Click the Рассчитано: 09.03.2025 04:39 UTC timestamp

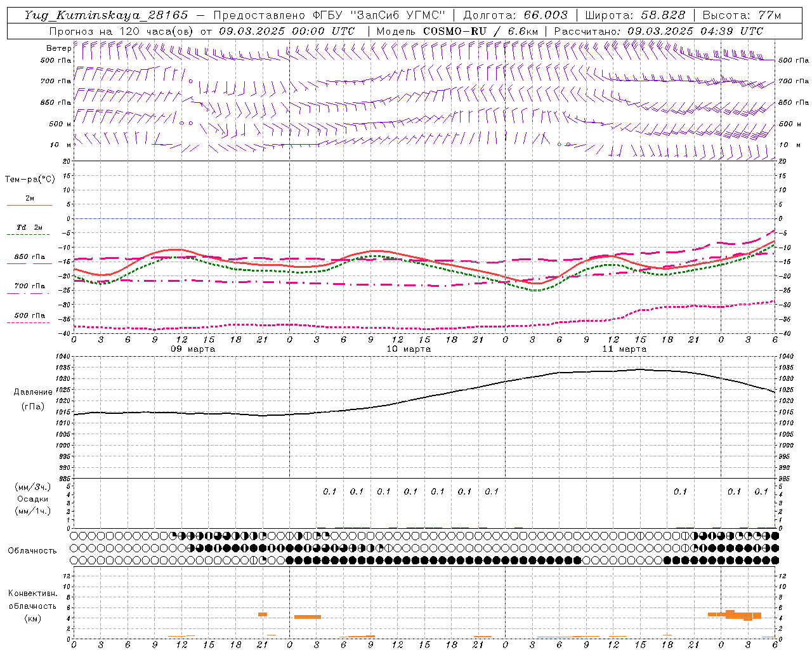point(658,31)
